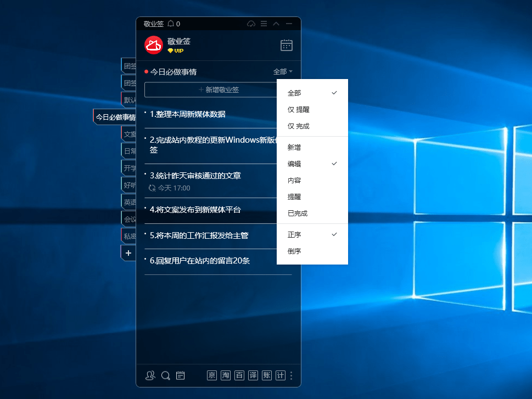Click the + button to add a new group
532x399 pixels.
(128, 252)
